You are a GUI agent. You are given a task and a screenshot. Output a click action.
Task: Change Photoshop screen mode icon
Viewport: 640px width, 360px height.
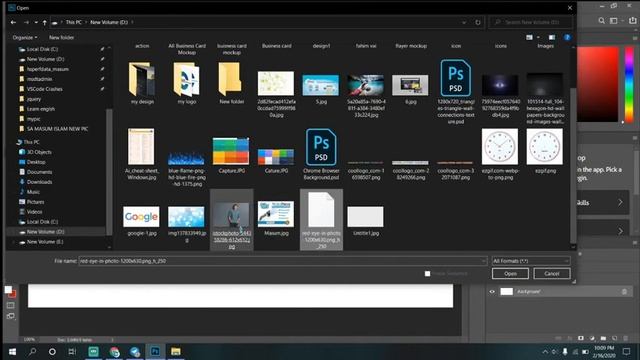[11, 316]
